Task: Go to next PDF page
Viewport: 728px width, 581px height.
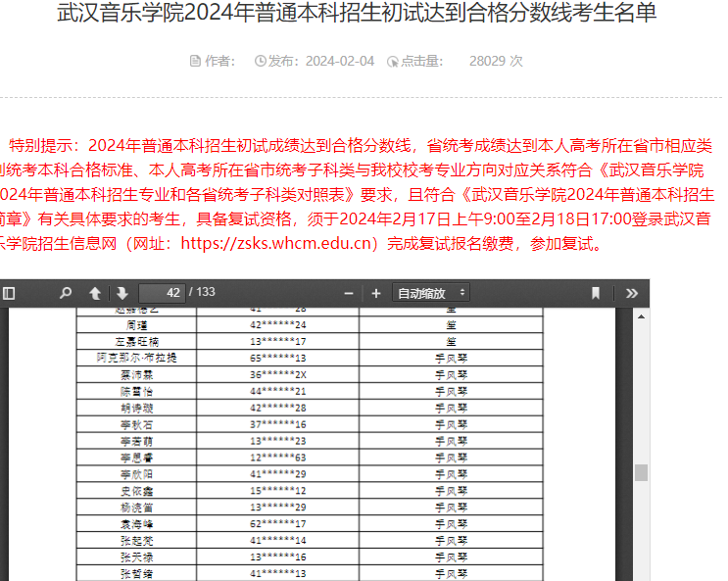Action: 121,293
